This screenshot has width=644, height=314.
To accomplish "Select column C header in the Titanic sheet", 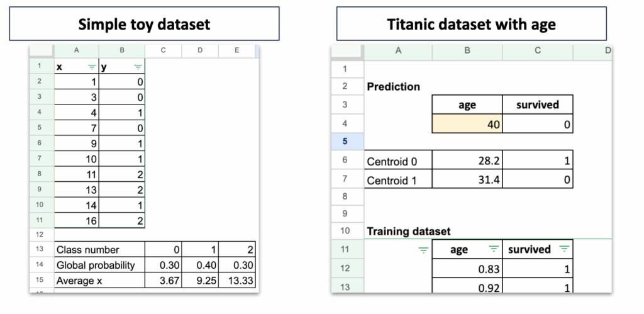I will click(x=538, y=51).
